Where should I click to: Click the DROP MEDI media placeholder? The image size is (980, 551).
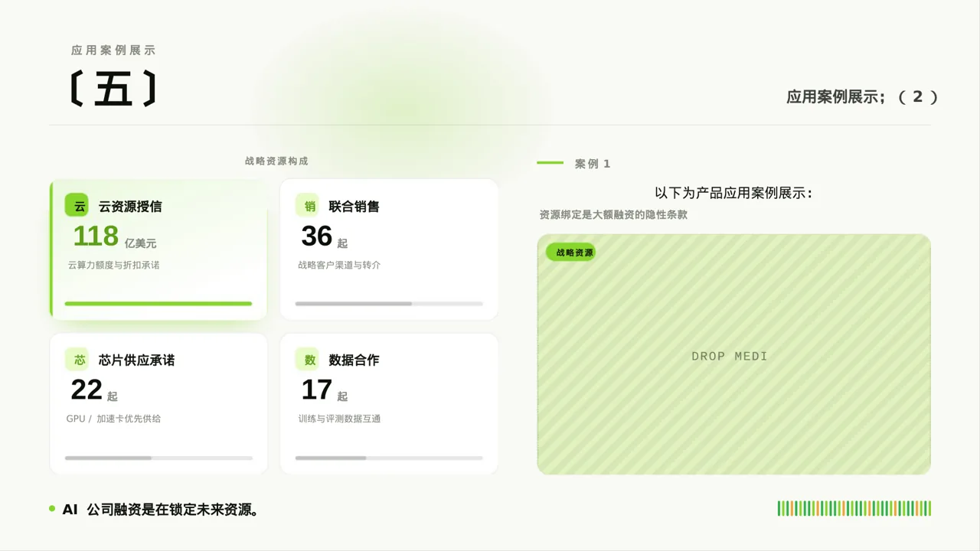(733, 354)
